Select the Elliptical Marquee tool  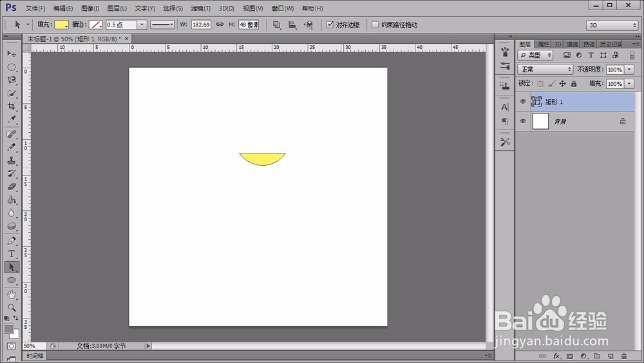tap(12, 67)
